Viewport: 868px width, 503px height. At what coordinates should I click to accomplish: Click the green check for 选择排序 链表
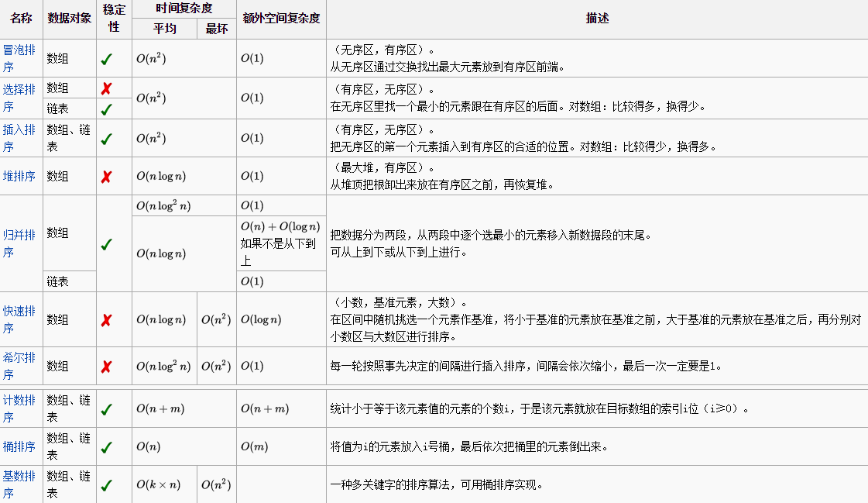107,109
